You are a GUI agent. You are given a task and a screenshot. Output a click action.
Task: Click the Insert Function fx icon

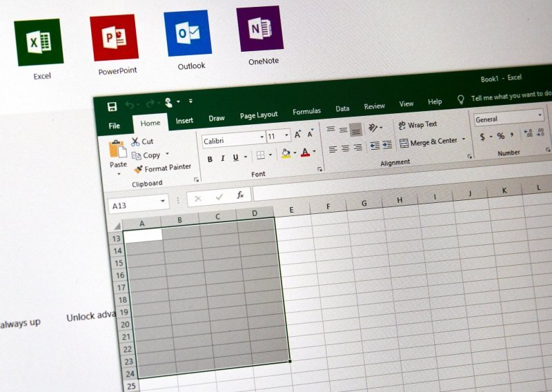240,195
